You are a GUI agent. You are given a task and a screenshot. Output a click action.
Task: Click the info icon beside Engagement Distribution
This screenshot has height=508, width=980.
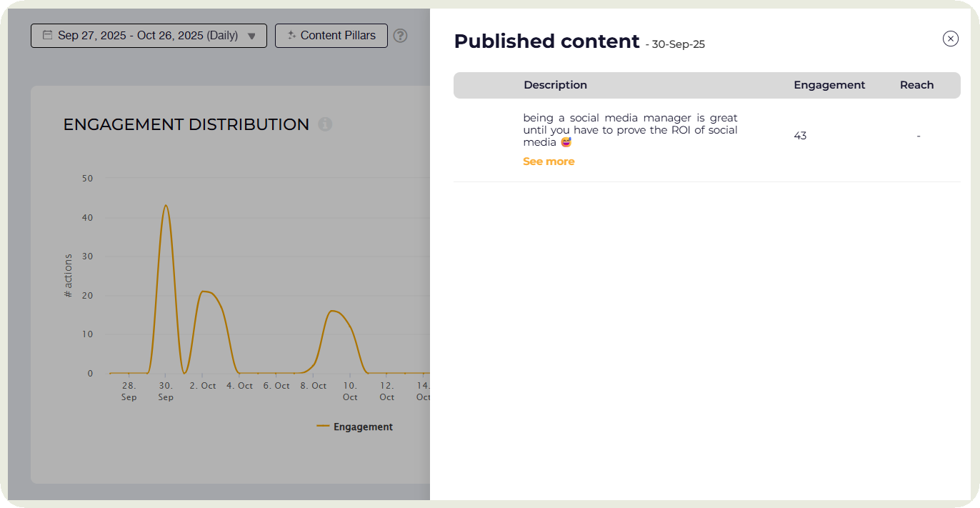(x=325, y=124)
